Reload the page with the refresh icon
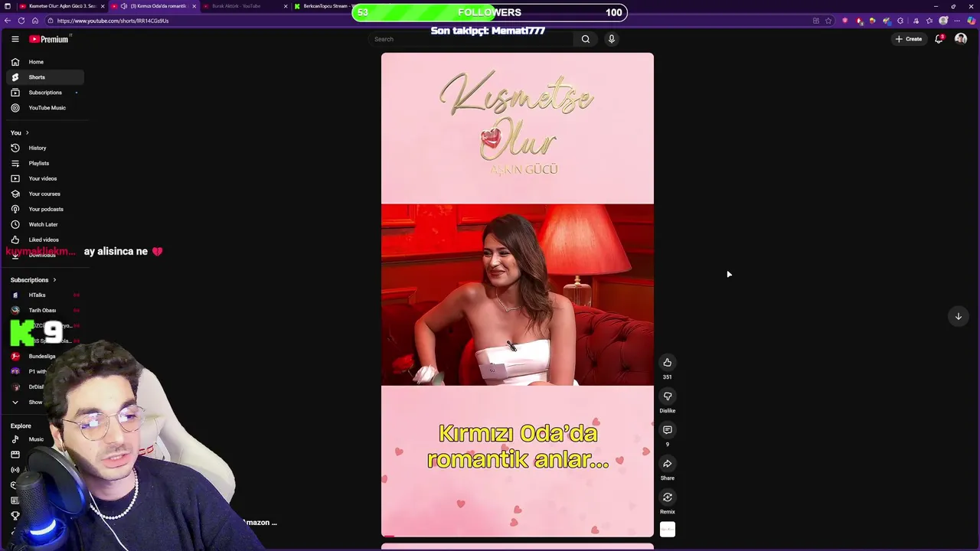Screen dimensions: 980x551 coord(21,21)
